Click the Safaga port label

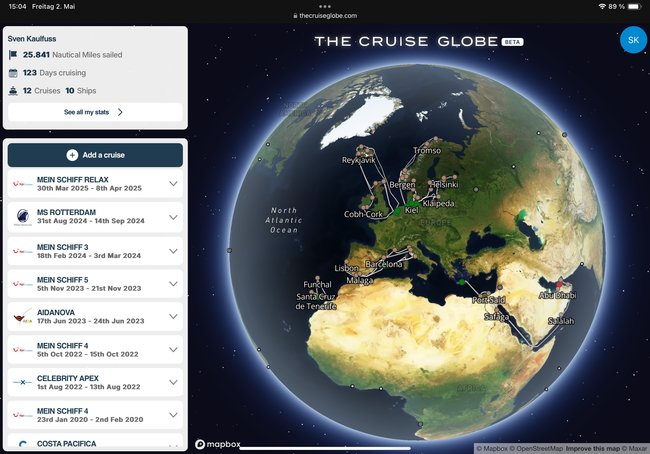(496, 317)
